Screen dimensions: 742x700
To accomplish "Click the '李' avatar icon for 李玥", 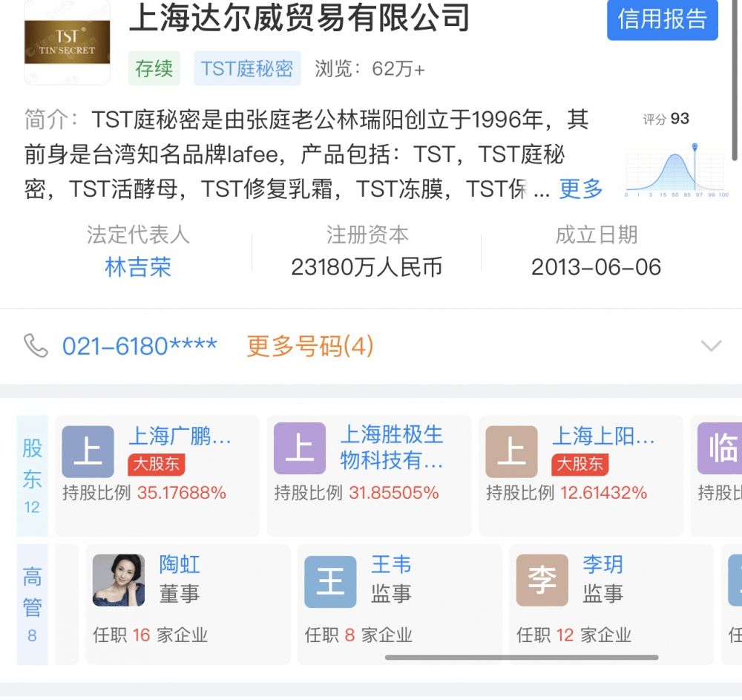I will (x=542, y=581).
